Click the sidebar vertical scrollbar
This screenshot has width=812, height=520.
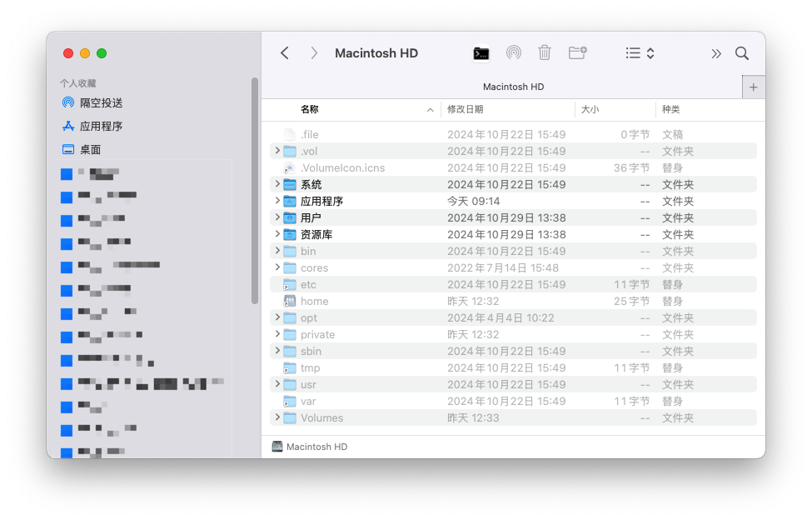(255, 191)
